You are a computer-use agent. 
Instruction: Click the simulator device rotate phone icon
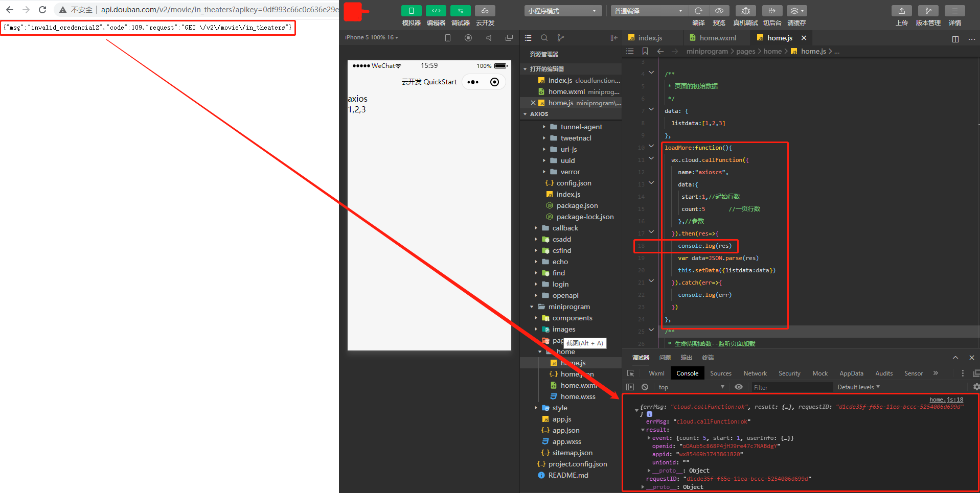(448, 38)
